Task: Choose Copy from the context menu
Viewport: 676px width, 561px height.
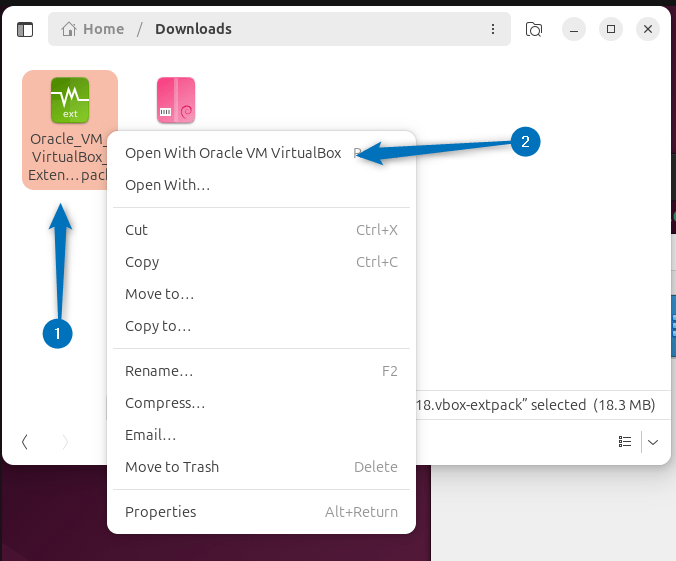Action: coord(142,262)
